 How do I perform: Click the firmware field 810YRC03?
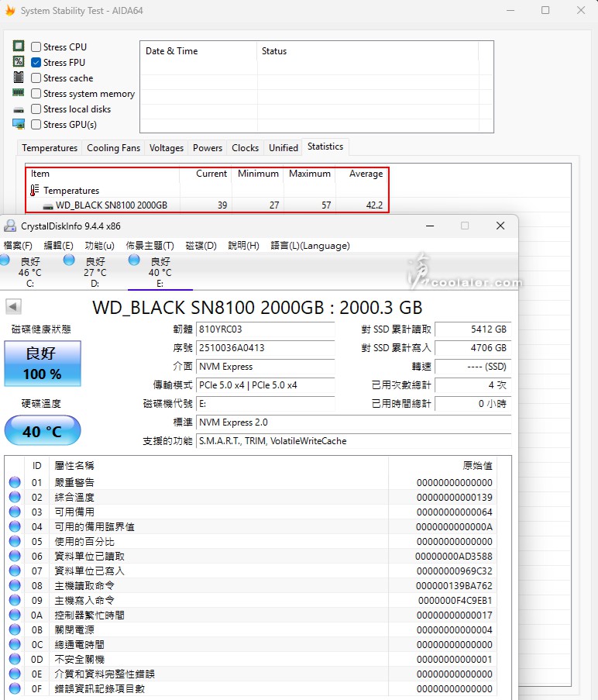pos(265,329)
